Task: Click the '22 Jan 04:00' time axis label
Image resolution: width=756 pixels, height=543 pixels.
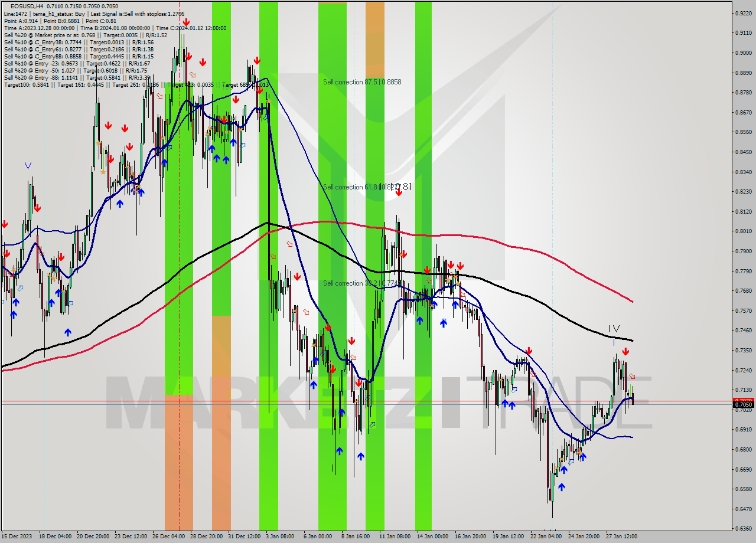Action: (x=546, y=537)
